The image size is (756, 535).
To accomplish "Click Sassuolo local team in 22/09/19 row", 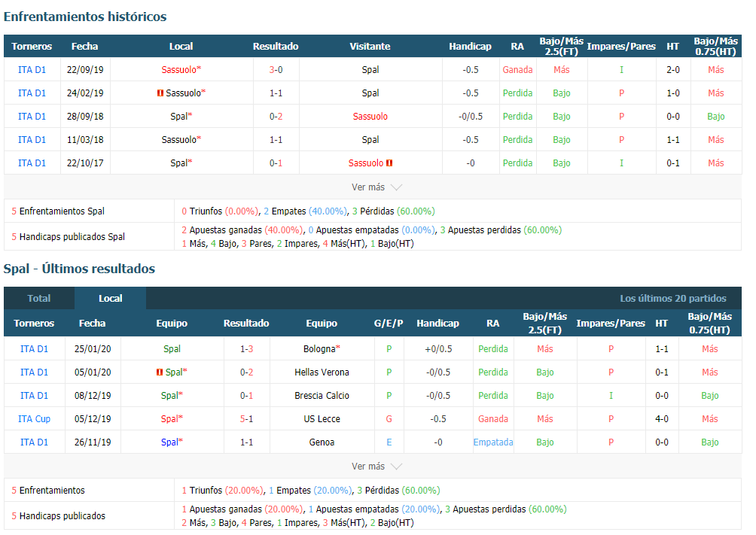I will tap(181, 70).
